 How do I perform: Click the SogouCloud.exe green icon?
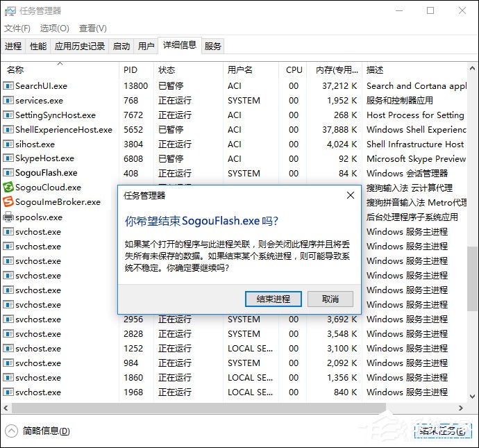point(8,188)
